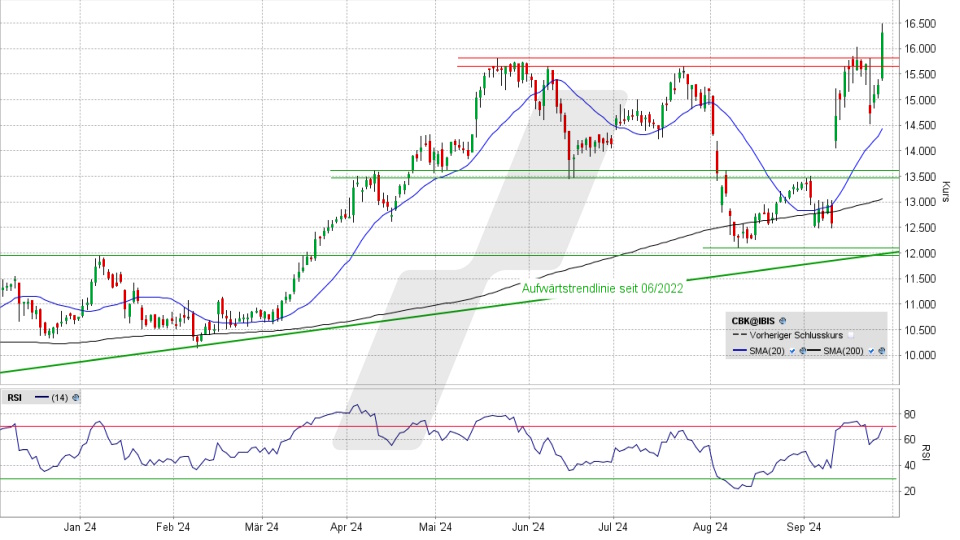Open the SMA(20) settings icon in the legend
This screenshot has height=540, width=960.
pos(803,351)
